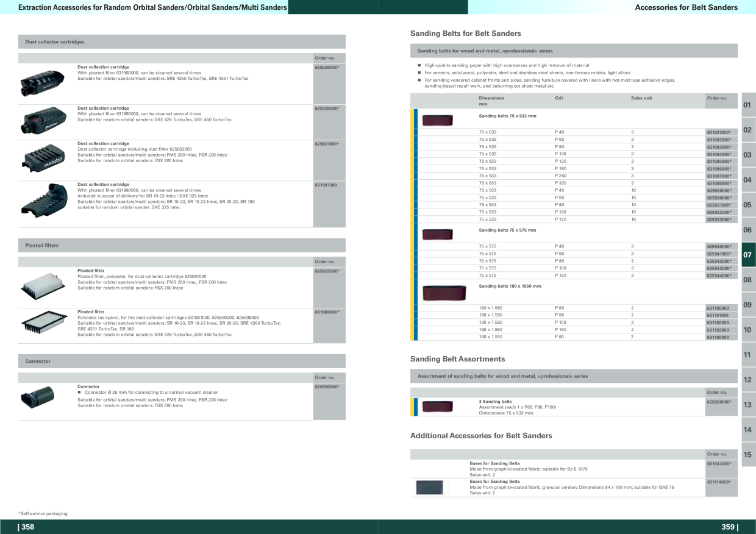This screenshot has height=534, width=756.
Task: Click order number 631034000* for sanding belt base
Action: click(719, 463)
